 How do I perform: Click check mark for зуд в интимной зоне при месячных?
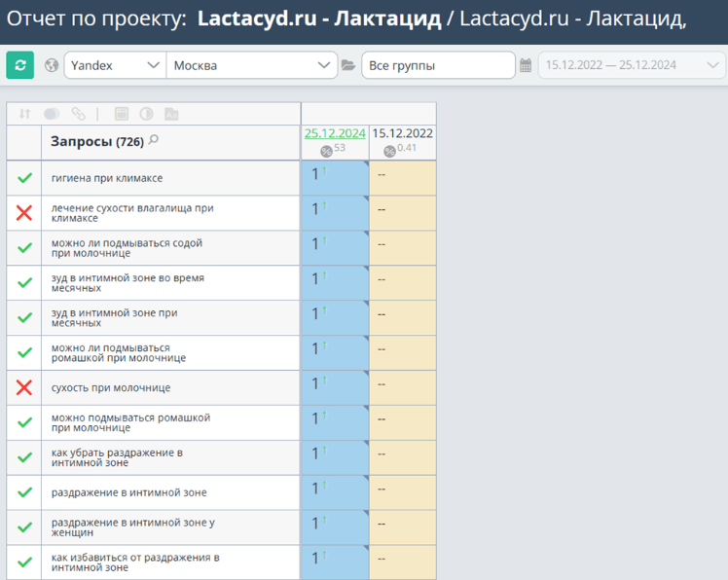[24, 317]
